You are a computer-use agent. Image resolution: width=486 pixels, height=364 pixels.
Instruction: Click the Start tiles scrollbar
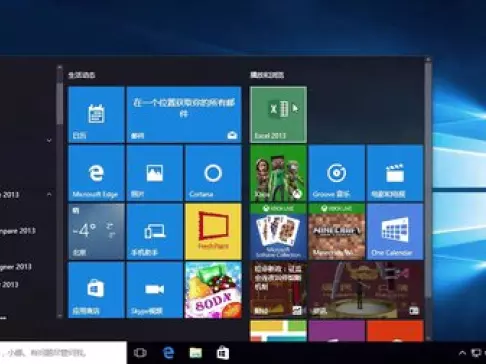(428, 198)
